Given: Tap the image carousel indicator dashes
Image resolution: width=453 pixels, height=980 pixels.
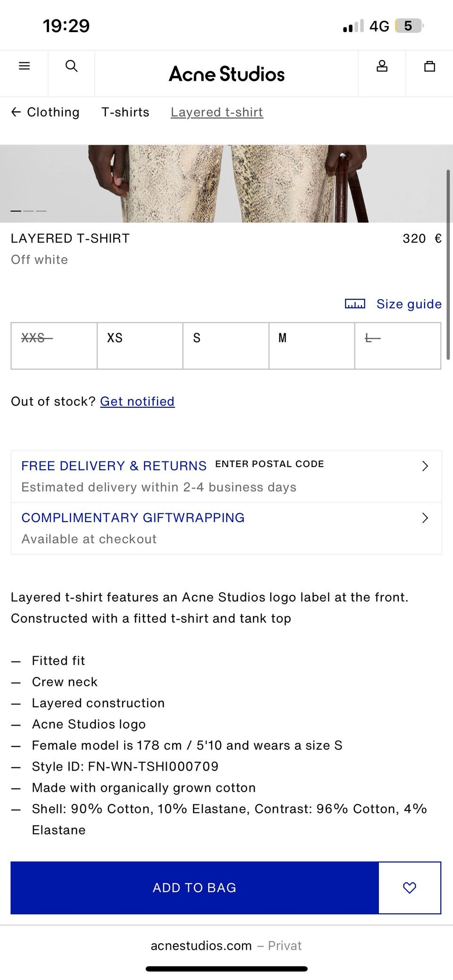Looking at the screenshot, I should point(28,211).
